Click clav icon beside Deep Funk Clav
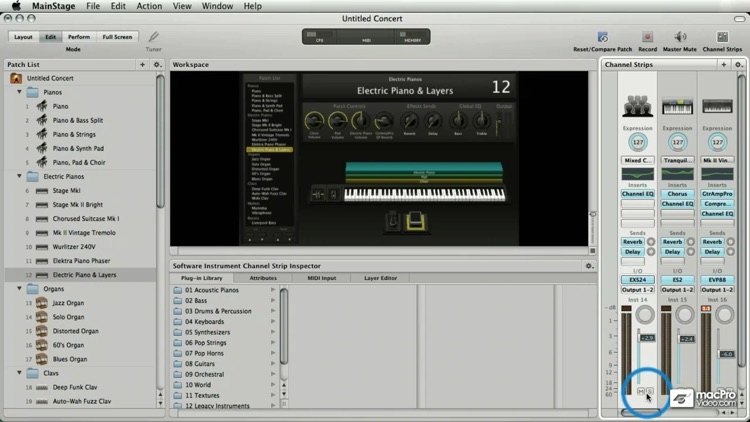The height and width of the screenshot is (422, 750). [x=42, y=387]
